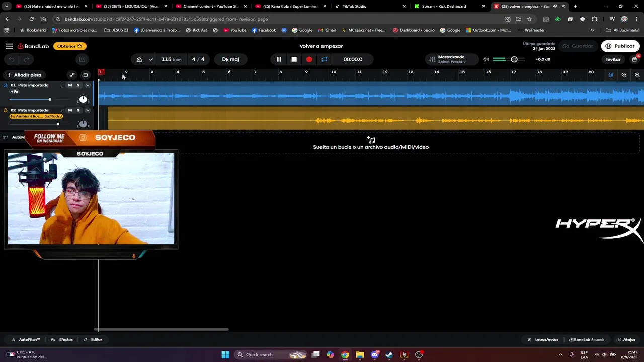Change the 4/4 time signature
Viewport: 644px width, 362px height.
pyautogui.click(x=198, y=59)
